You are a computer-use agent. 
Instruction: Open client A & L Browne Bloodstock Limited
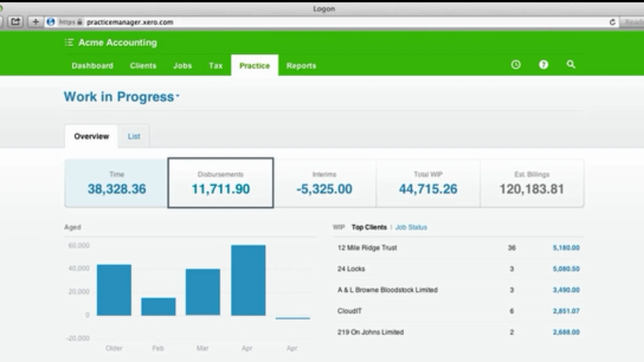(387, 290)
